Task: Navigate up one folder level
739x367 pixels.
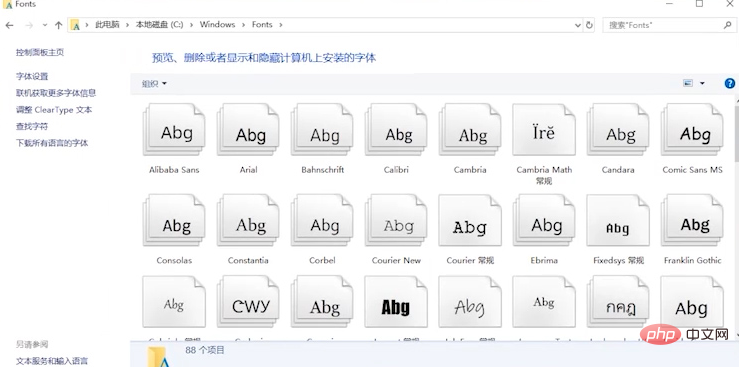Action: [x=58, y=25]
